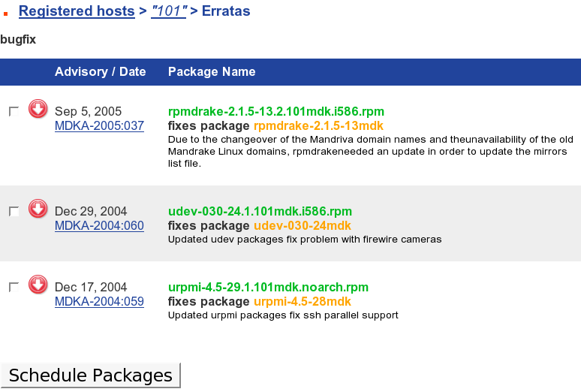Click orange rpmdrake-2.1.5-13mdk fixed package text
The width and height of the screenshot is (581, 392).
click(319, 125)
